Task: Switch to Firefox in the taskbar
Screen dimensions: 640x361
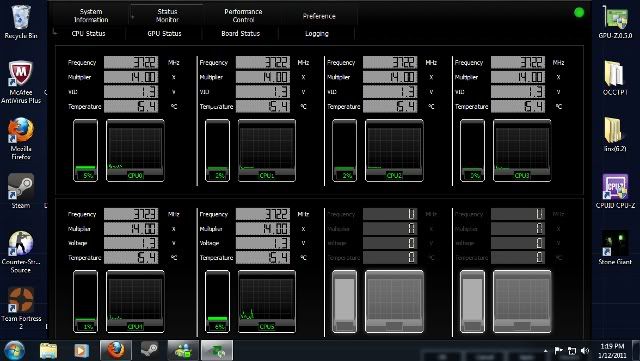Action: pos(116,350)
